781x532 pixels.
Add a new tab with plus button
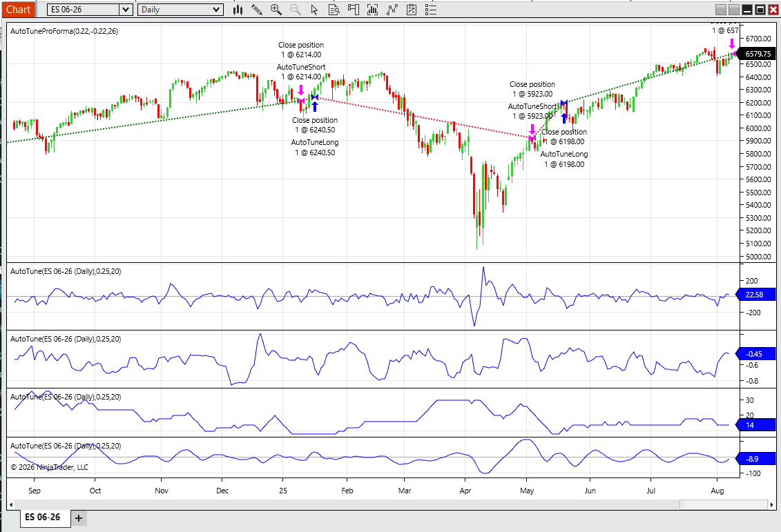click(x=79, y=518)
